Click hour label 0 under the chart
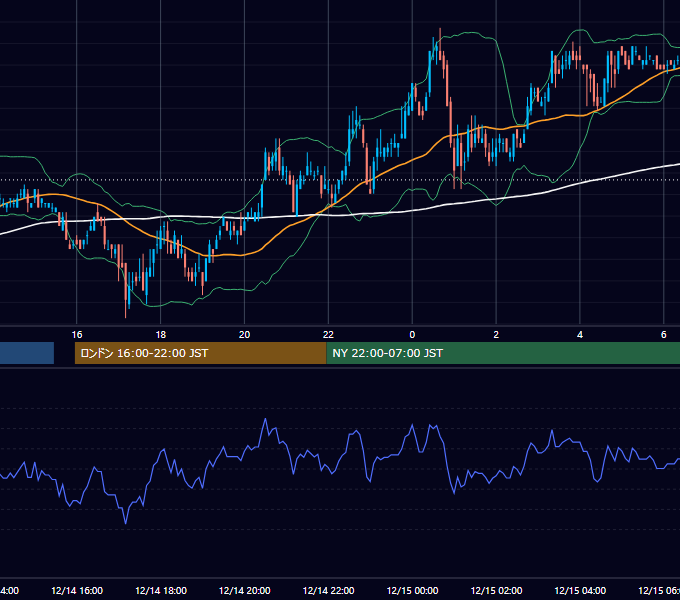 tap(412, 335)
